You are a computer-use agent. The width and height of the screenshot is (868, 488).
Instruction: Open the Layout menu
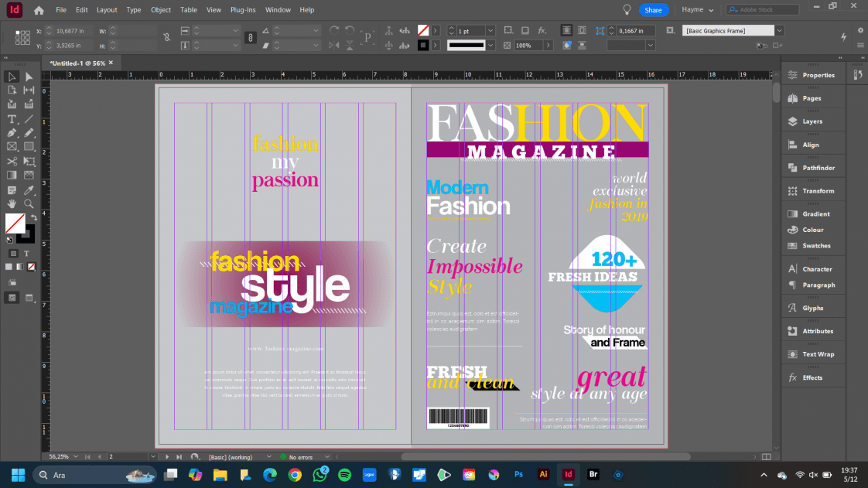[x=107, y=10]
